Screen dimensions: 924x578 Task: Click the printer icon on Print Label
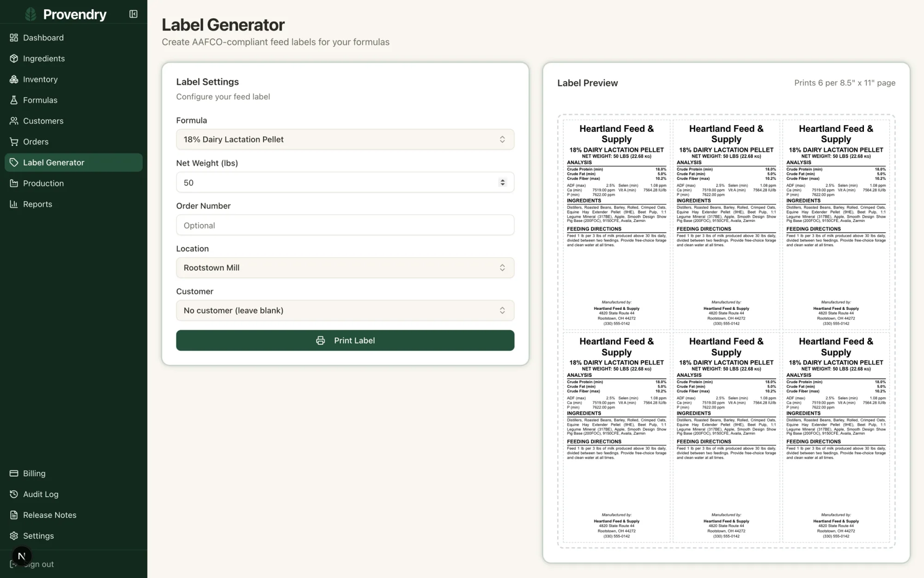point(320,340)
